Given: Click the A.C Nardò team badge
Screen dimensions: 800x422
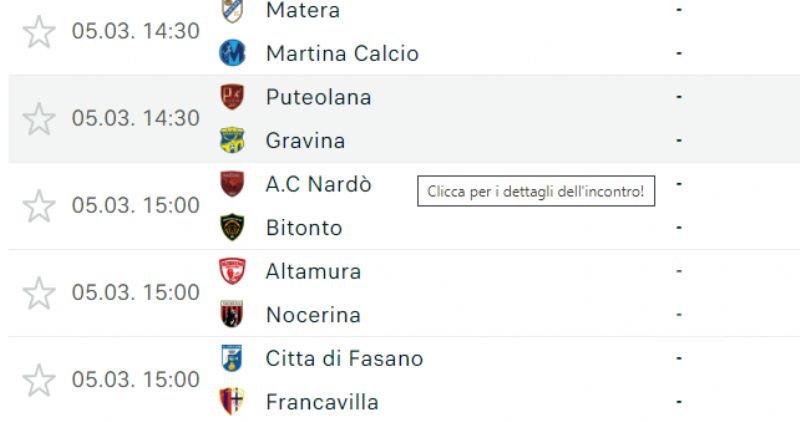Looking at the screenshot, I should click(x=232, y=184).
